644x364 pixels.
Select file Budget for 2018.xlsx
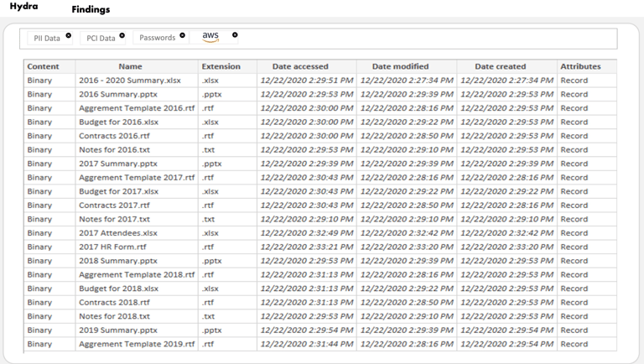click(119, 289)
